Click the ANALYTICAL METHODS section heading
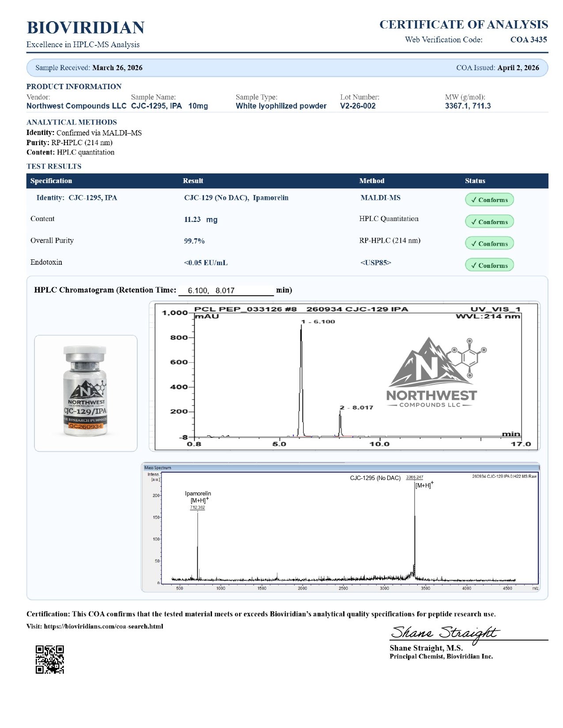Viewport: 563px width, 728px height. tap(72, 122)
